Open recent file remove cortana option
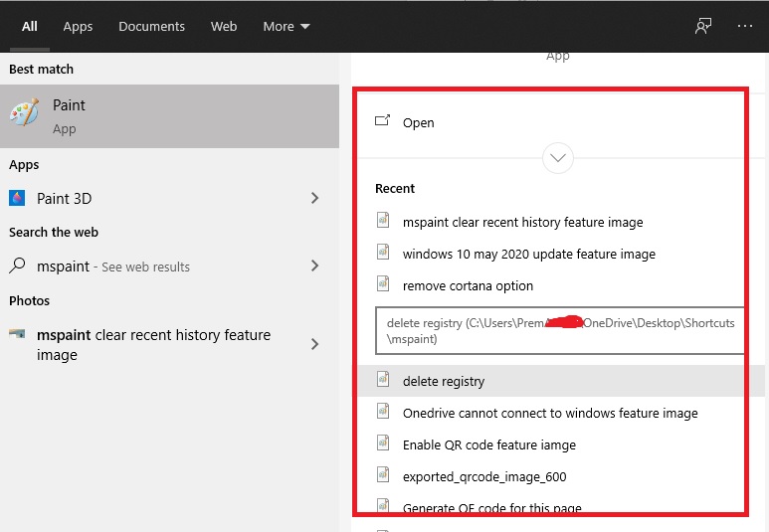Screen dimensions: 769x532 (468, 285)
